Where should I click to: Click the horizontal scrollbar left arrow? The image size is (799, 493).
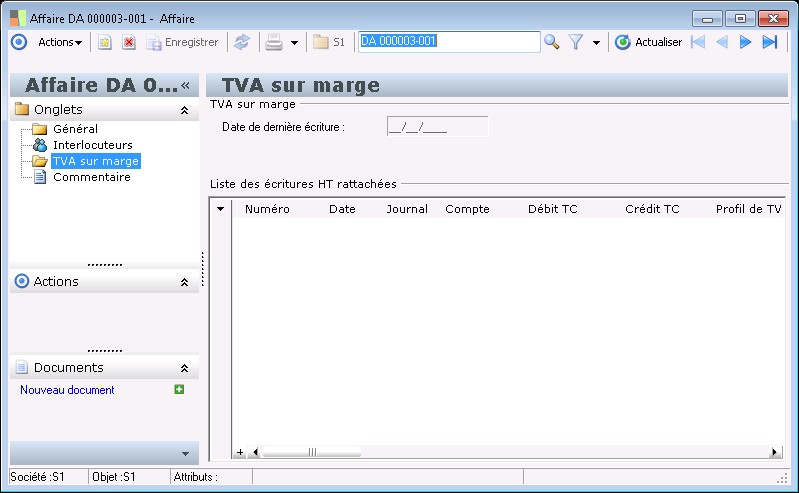click(255, 452)
